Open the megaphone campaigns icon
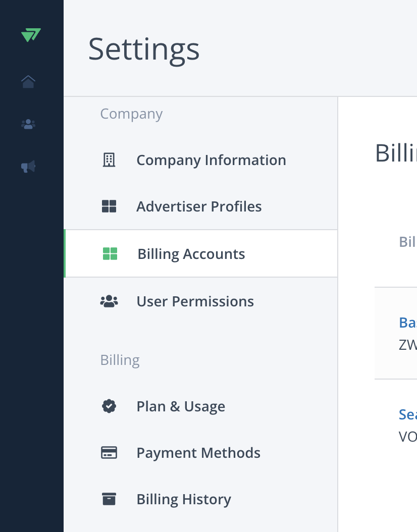The height and width of the screenshot is (532, 417). pyautogui.click(x=28, y=166)
